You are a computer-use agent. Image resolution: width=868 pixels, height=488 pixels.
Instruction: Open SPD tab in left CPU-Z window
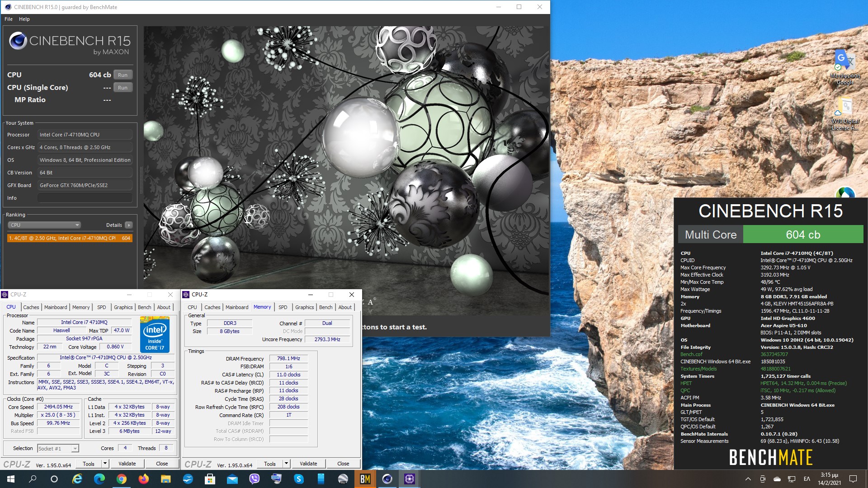pyautogui.click(x=102, y=307)
